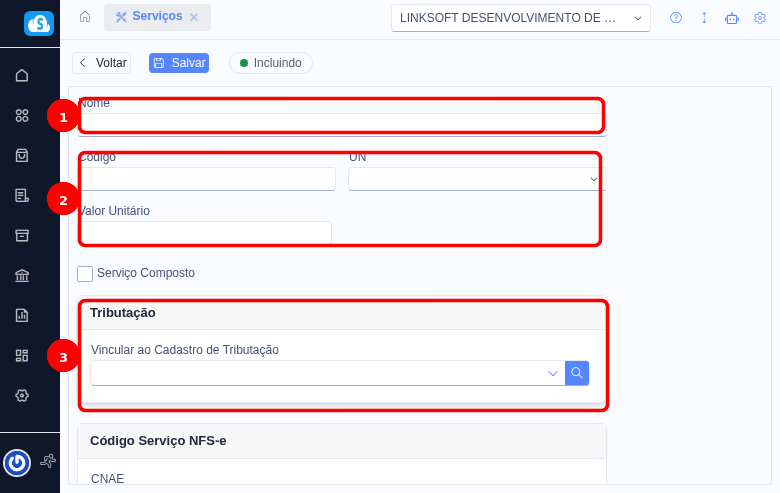Click the Voltar button
Screen dimensions: 780x493
coord(102,63)
